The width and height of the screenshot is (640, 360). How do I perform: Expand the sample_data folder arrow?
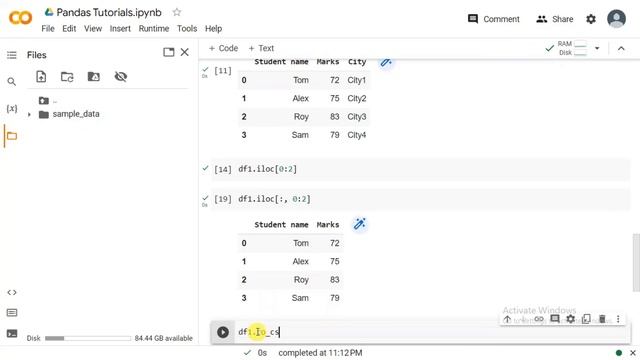click(29, 115)
